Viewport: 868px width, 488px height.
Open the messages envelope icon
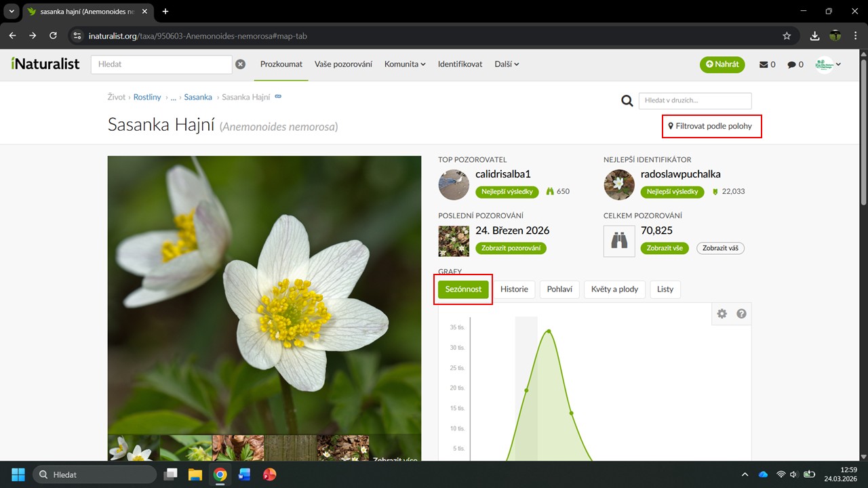pyautogui.click(x=767, y=64)
